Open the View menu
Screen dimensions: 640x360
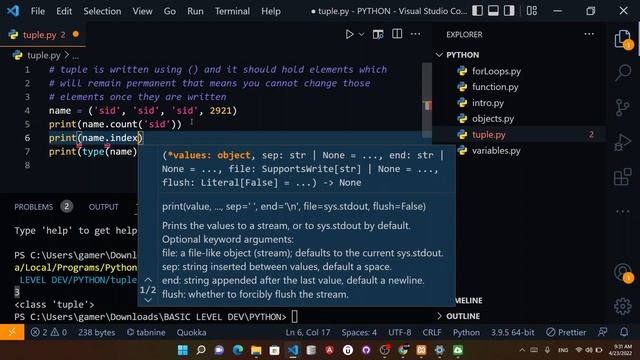142,11
